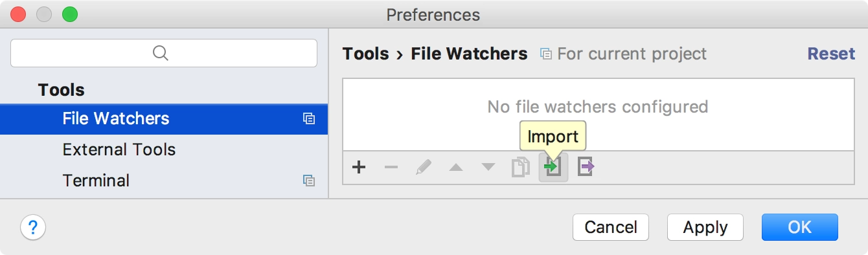868x255 pixels.
Task: Move watcher down with the down arrow
Action: tap(488, 168)
